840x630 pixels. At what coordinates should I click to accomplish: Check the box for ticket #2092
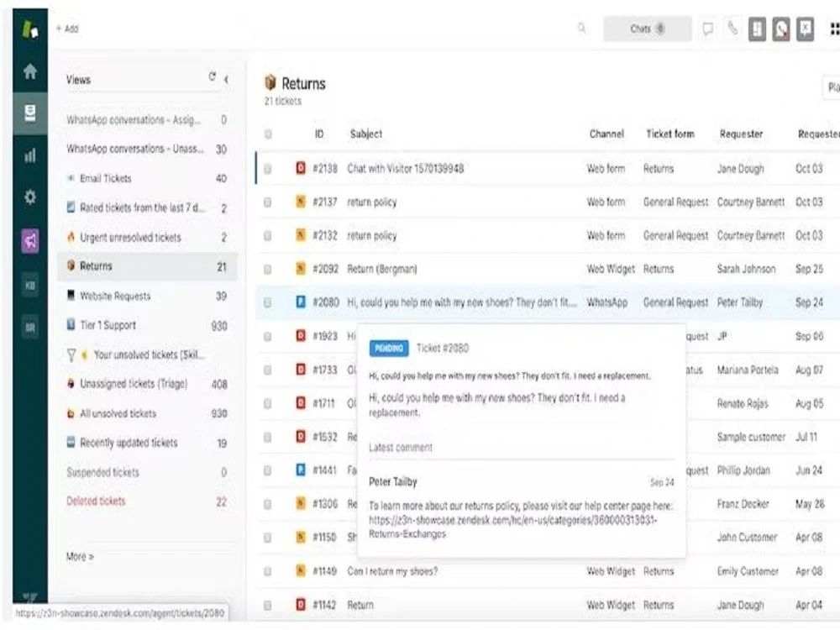pyautogui.click(x=268, y=269)
